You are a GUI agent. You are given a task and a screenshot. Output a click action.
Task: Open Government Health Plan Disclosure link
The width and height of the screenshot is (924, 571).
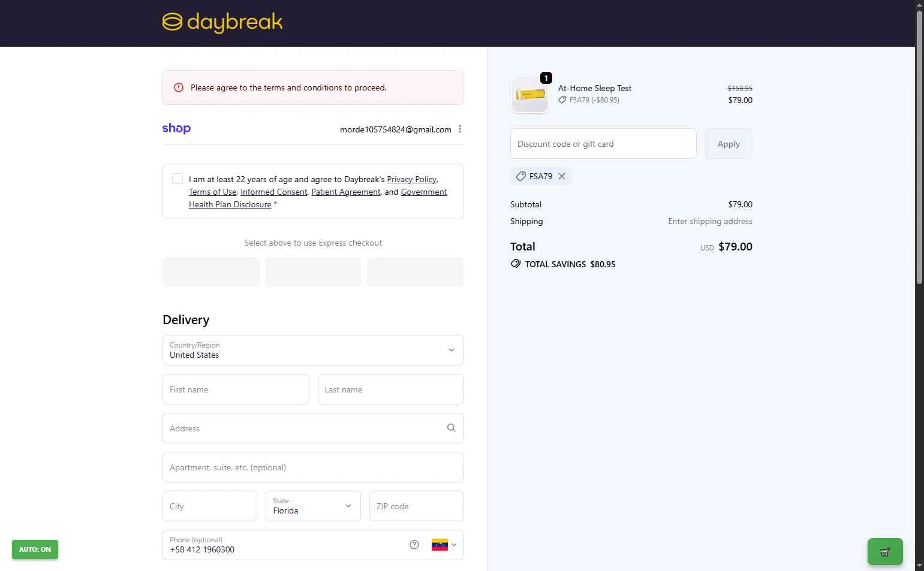coord(318,198)
